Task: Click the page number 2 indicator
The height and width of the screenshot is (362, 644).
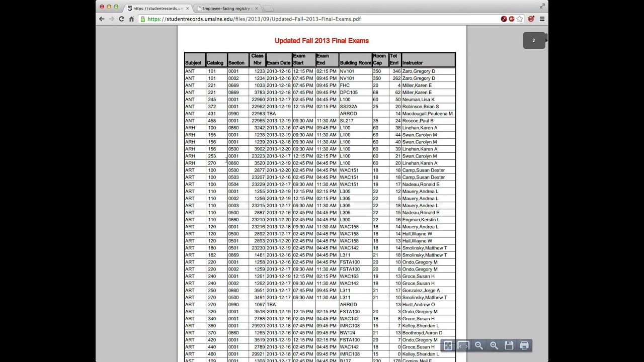Action: coord(534,41)
